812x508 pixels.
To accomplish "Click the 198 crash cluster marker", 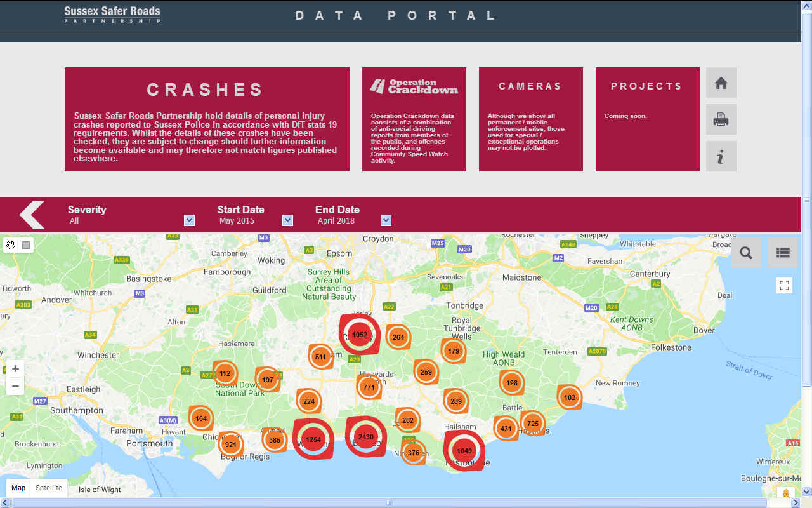I will [x=512, y=383].
